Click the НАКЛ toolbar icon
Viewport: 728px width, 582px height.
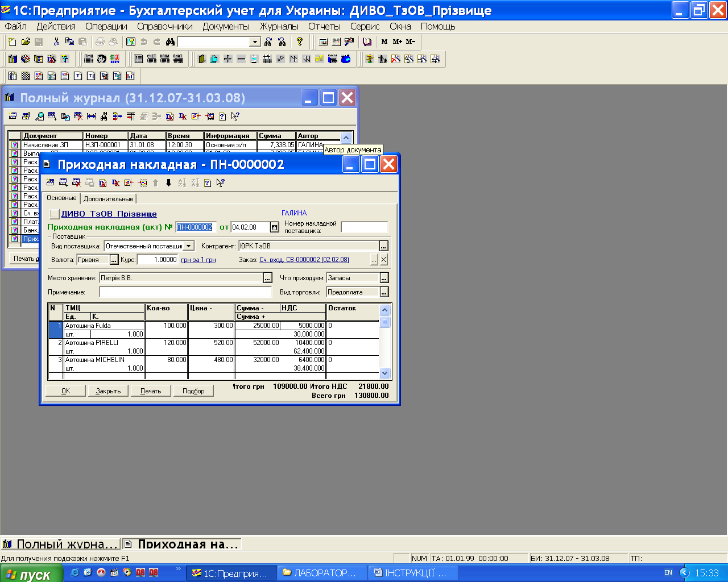coord(165,59)
